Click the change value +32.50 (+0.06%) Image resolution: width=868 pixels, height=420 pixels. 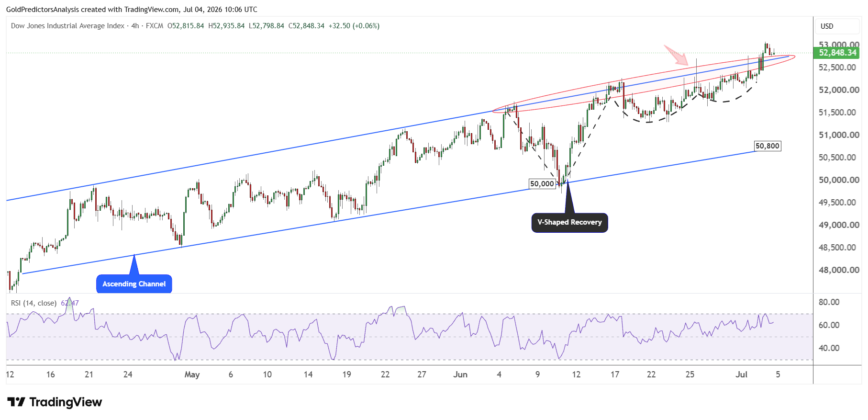point(354,26)
